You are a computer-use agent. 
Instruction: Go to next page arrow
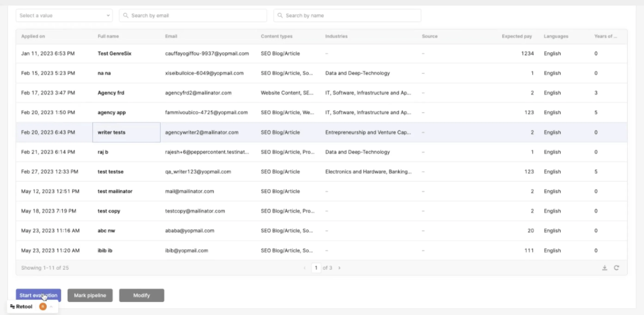[339, 268]
